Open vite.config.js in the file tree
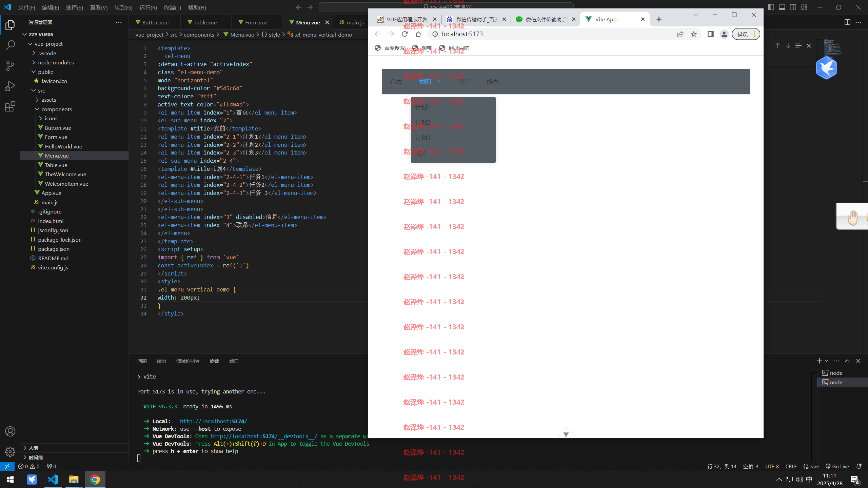 [x=53, y=267]
